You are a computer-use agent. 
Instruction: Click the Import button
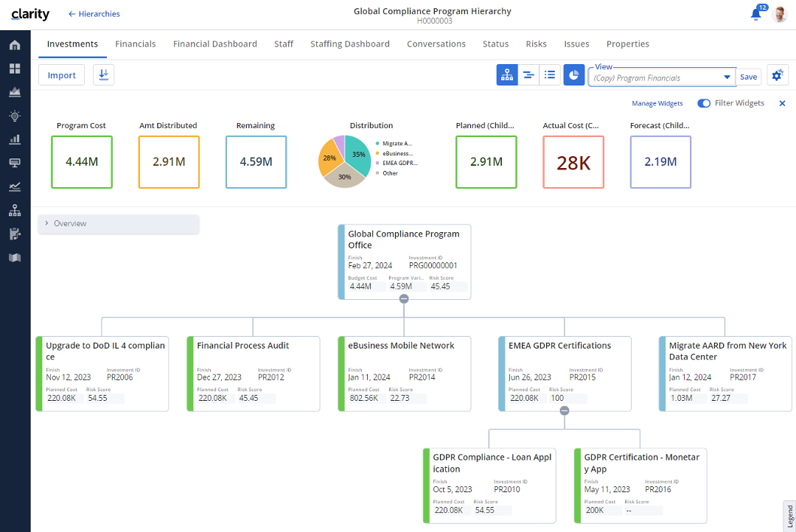(x=62, y=75)
